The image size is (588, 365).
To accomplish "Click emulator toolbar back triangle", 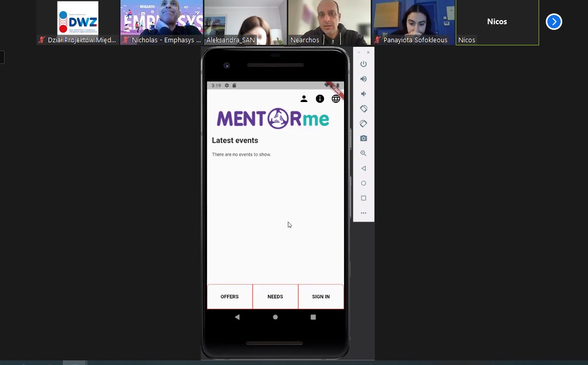I will coord(364,168).
